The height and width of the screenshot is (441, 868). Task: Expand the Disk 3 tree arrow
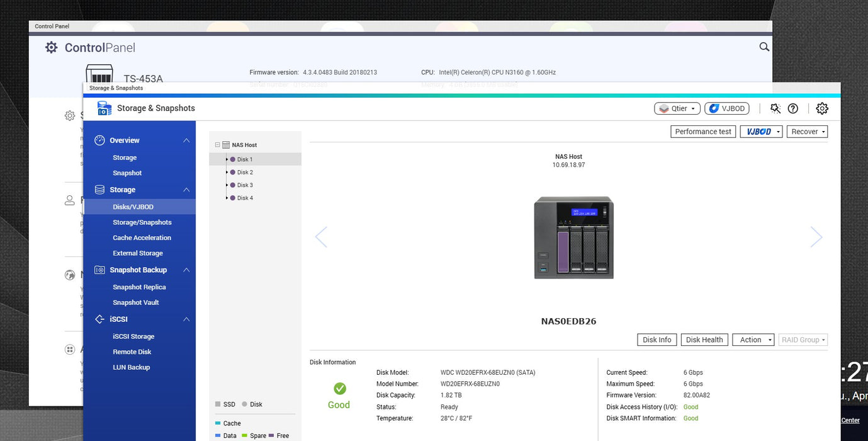click(x=227, y=185)
